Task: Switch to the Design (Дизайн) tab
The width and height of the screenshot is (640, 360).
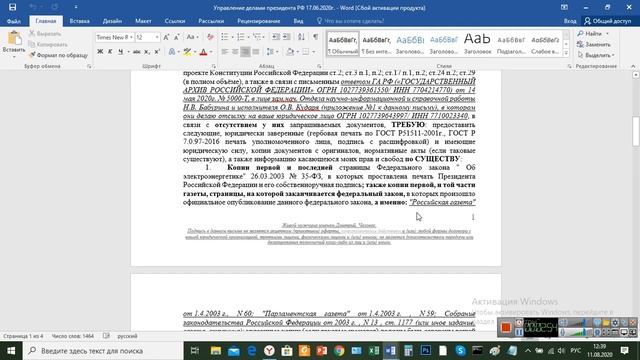Action: [x=112, y=21]
